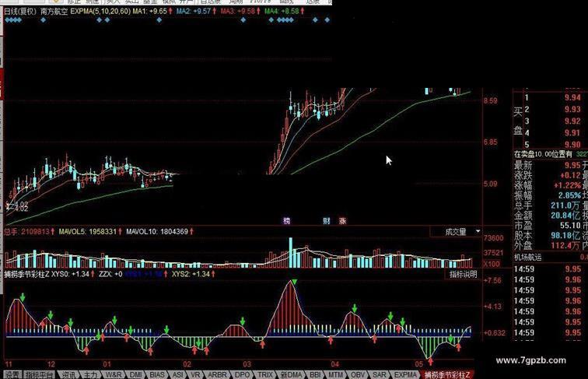Open the 指标平台 tab

point(39,374)
